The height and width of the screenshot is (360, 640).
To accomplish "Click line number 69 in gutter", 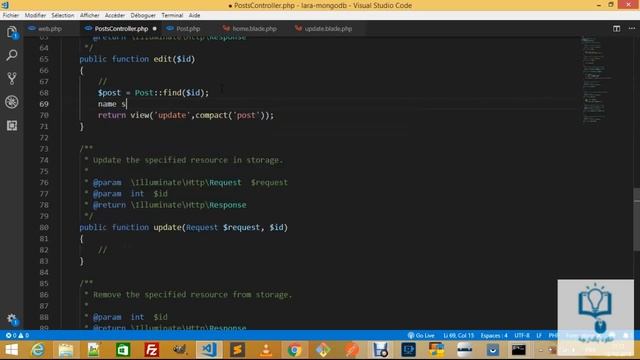I will tap(44, 104).
